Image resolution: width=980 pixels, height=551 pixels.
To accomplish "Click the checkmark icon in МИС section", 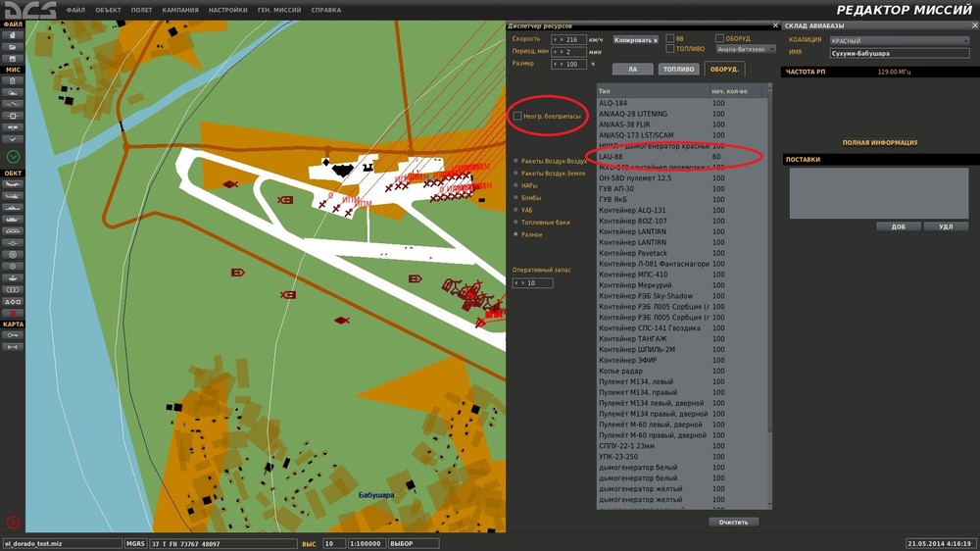I will (13, 139).
